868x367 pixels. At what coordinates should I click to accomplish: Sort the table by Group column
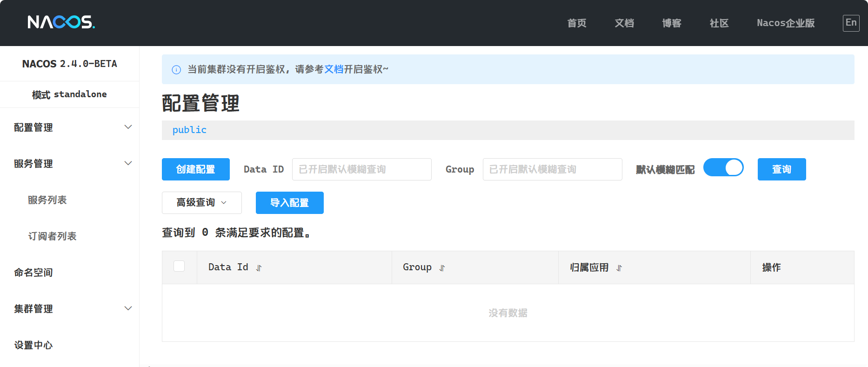pos(442,268)
